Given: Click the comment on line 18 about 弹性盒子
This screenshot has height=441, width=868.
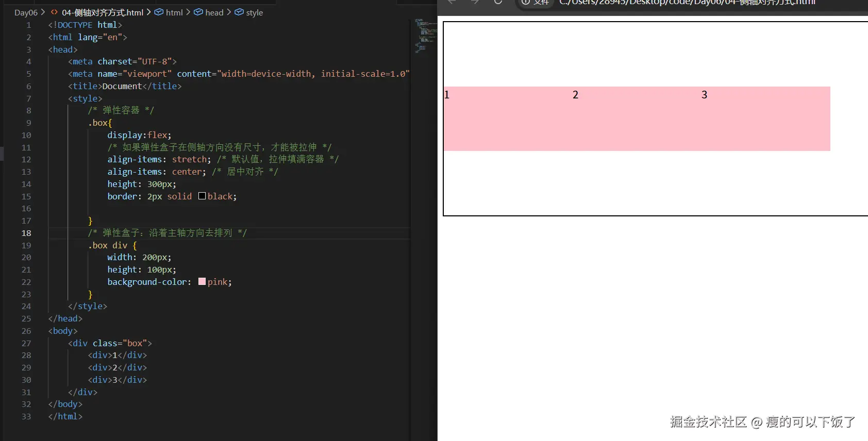Looking at the screenshot, I should click(x=168, y=233).
